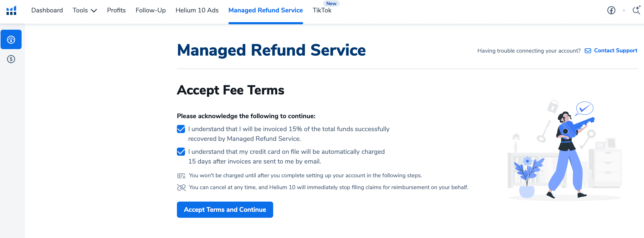Image resolution: width=644 pixels, height=238 pixels.
Task: Open the dashboard gauge icon in sidebar
Action: coord(11,39)
